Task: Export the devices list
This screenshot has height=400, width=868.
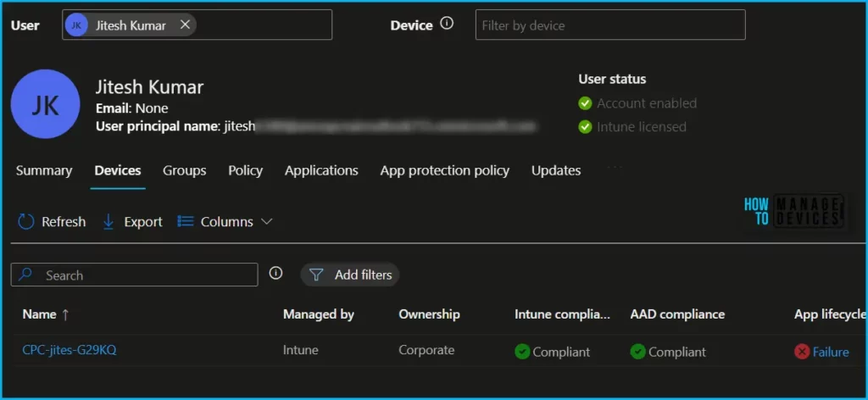Action: pyautogui.click(x=132, y=222)
